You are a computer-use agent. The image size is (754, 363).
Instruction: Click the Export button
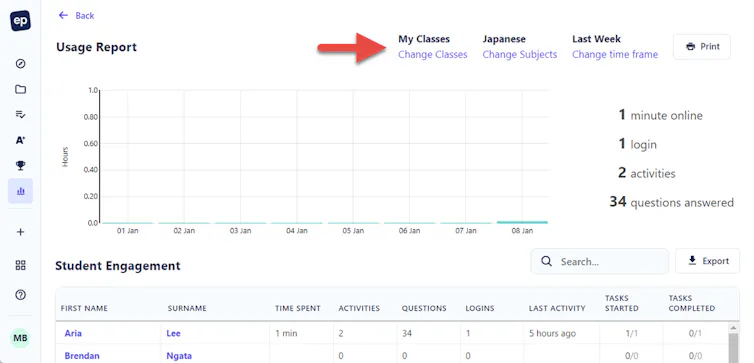pos(707,261)
